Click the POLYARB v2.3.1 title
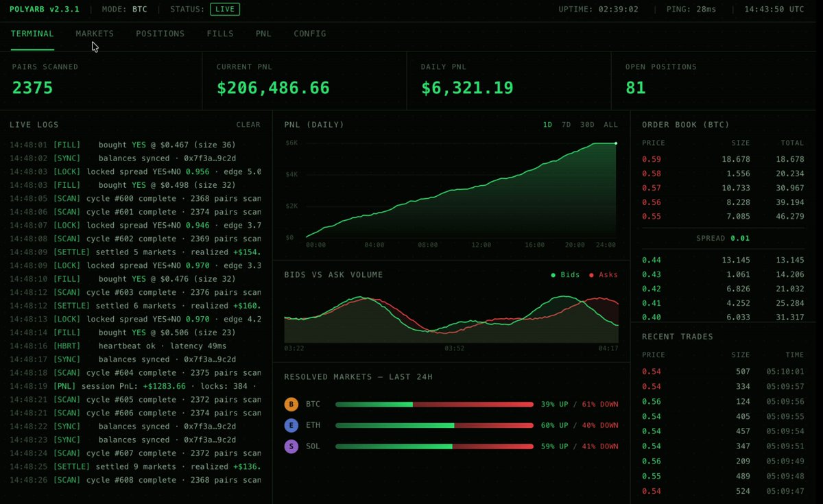The width and height of the screenshot is (823, 504). 45,10
